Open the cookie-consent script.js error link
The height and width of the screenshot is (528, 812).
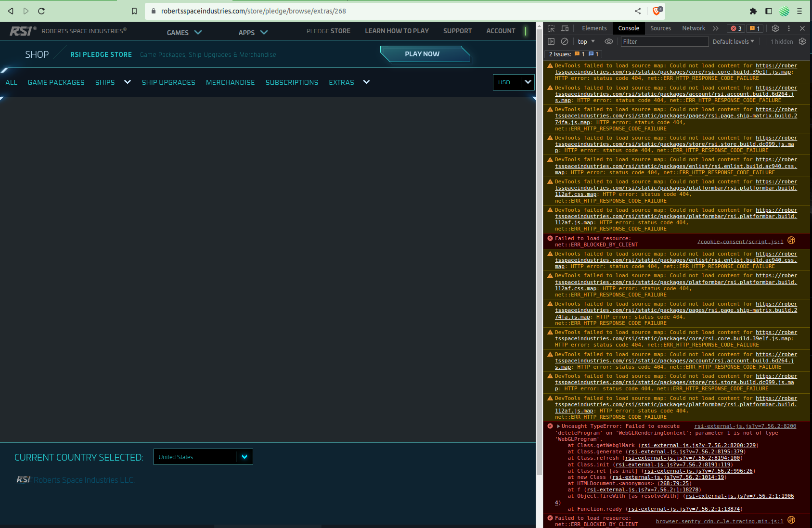(x=740, y=241)
